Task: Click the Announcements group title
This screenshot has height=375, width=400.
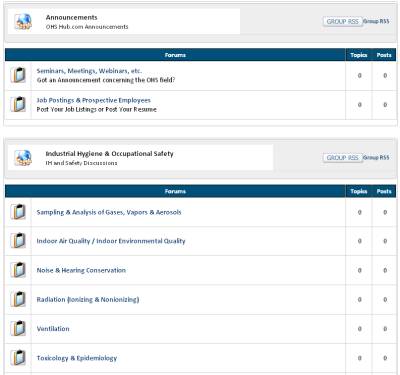Action: click(71, 17)
